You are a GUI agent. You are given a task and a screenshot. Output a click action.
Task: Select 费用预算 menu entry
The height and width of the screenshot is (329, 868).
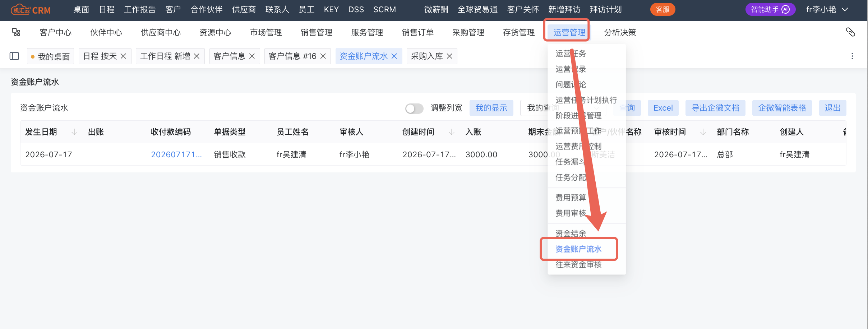pyautogui.click(x=571, y=198)
